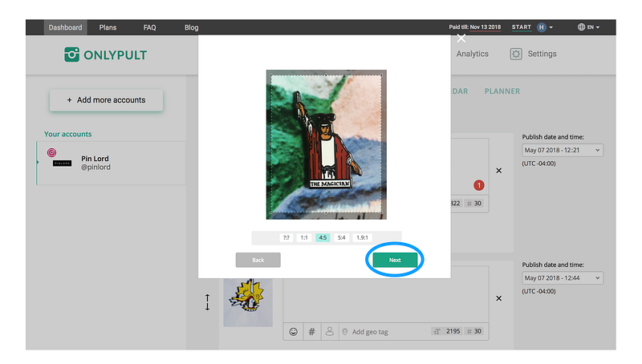The width and height of the screenshot is (642, 364).
Task: Click the Add geo tag field
Action: pos(370,332)
